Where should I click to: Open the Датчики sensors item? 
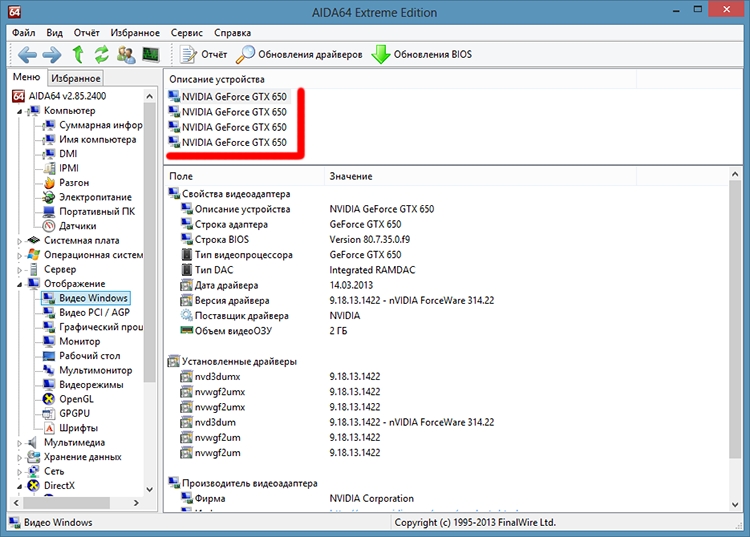[70, 226]
